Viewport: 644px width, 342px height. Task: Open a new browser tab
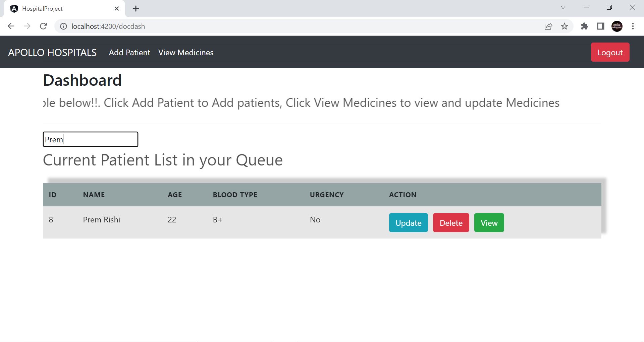pyautogui.click(x=136, y=9)
